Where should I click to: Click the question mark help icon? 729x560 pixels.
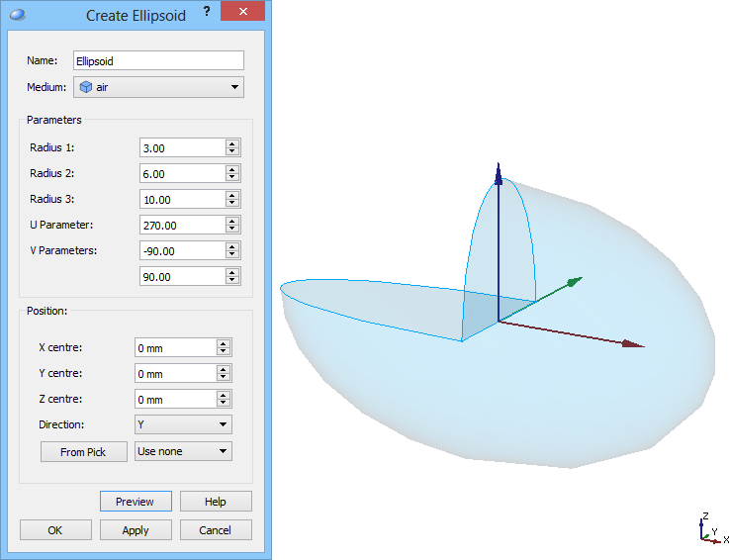click(x=207, y=12)
